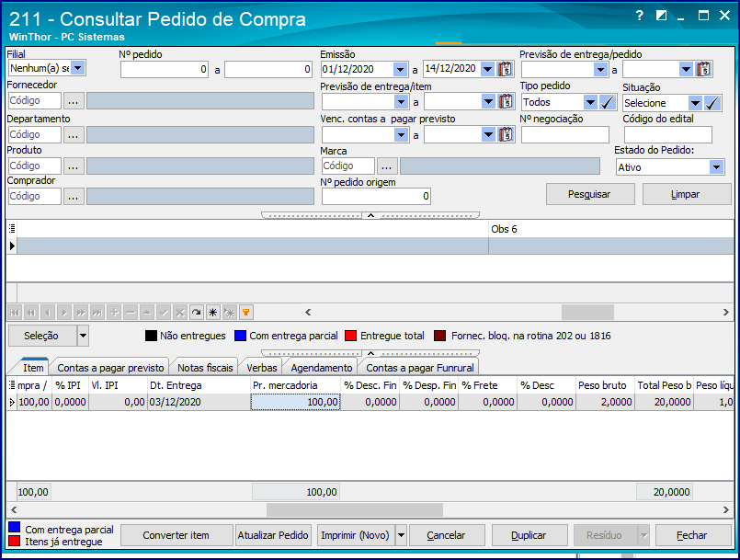Image resolution: width=740 pixels, height=560 pixels.
Task: Open Contas a pagar previsto tab
Action: click(x=110, y=367)
